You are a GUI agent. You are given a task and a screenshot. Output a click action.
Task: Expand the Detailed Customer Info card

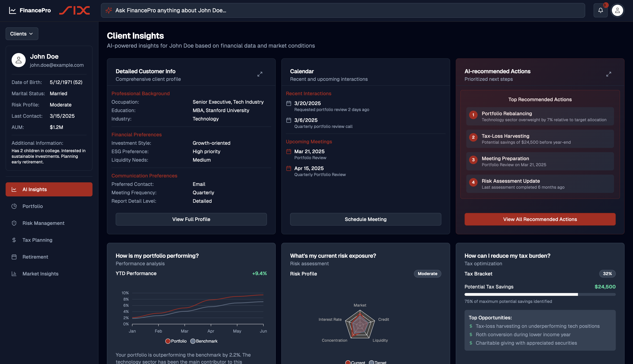tap(260, 74)
